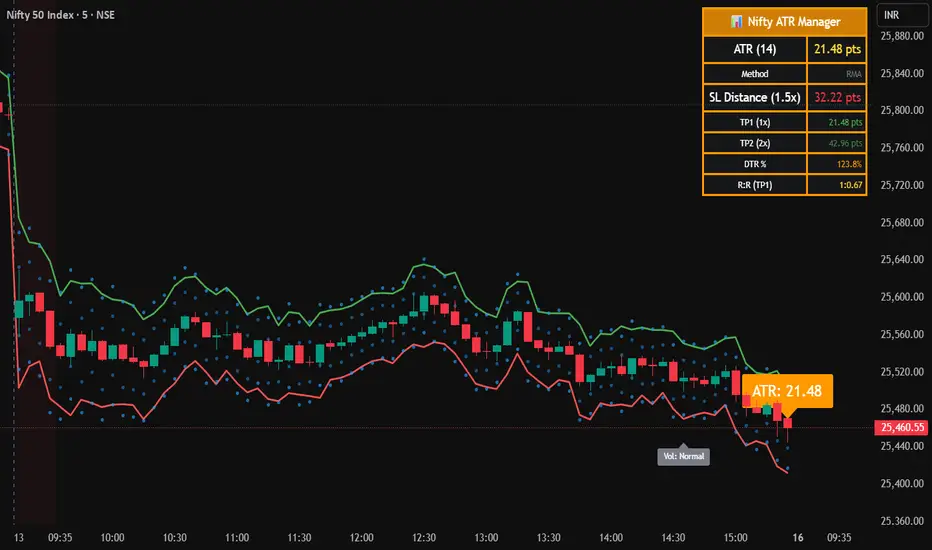Click the 12:30 time axis label

424,538
